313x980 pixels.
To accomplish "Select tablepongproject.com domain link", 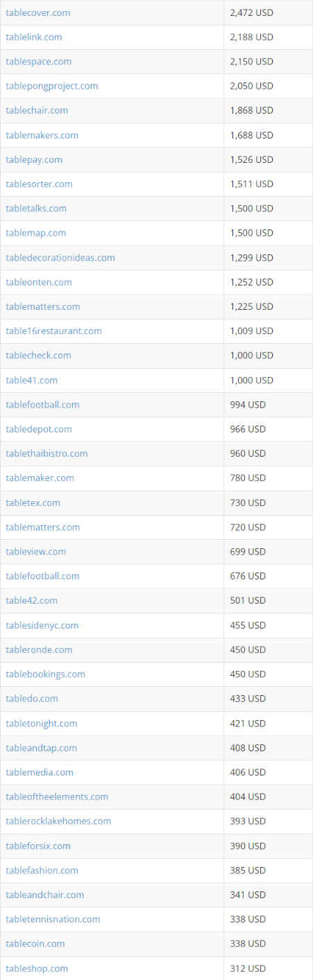I will tap(52, 86).
